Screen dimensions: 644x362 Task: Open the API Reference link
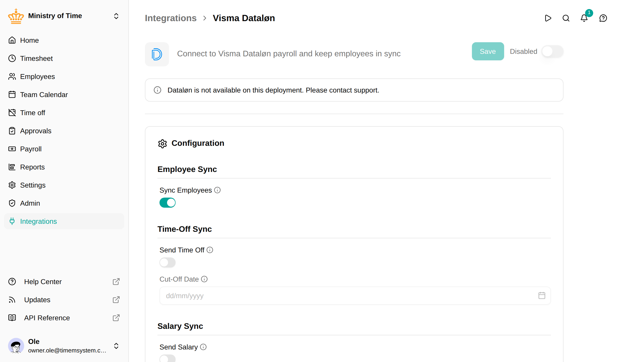point(64,318)
